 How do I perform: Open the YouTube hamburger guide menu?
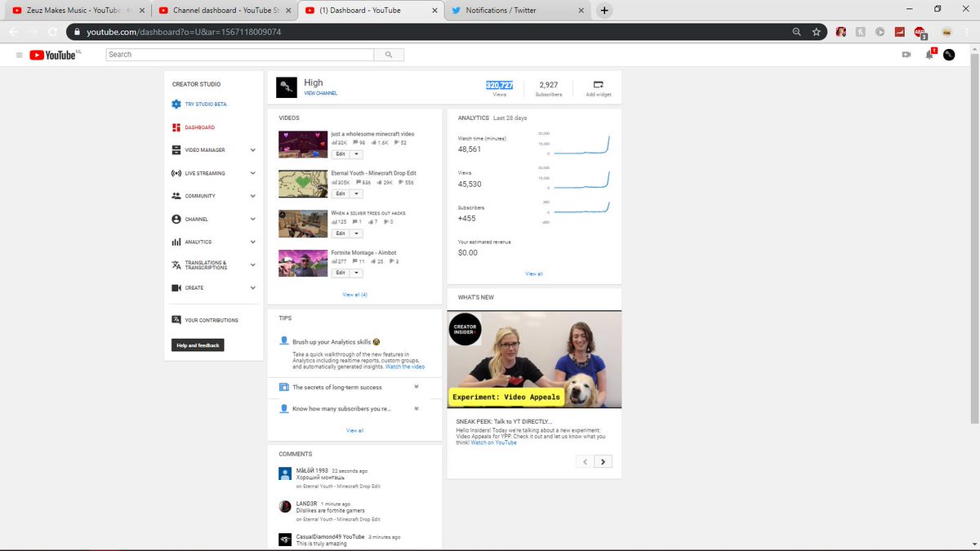pos(19,55)
